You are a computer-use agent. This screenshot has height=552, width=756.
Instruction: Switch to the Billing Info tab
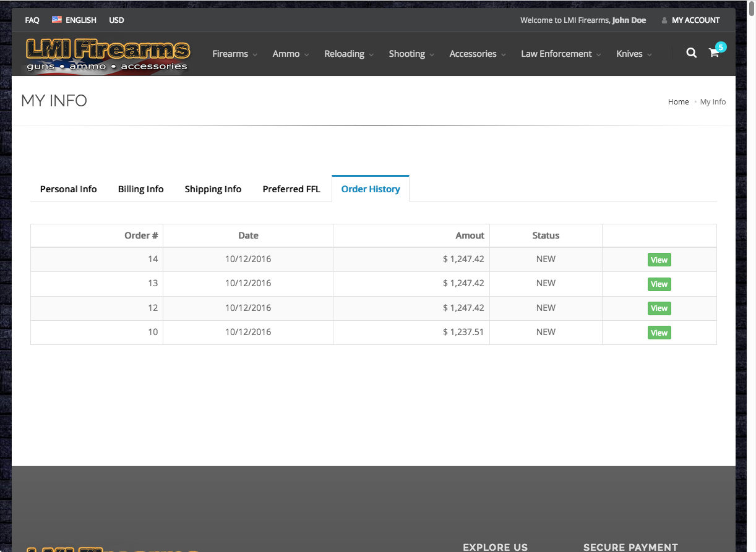pos(141,189)
